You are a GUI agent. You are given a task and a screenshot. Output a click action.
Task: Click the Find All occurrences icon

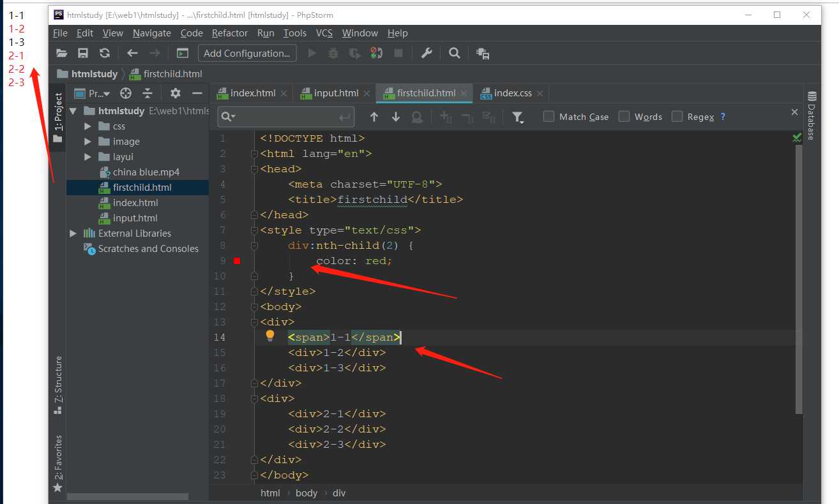(x=417, y=117)
